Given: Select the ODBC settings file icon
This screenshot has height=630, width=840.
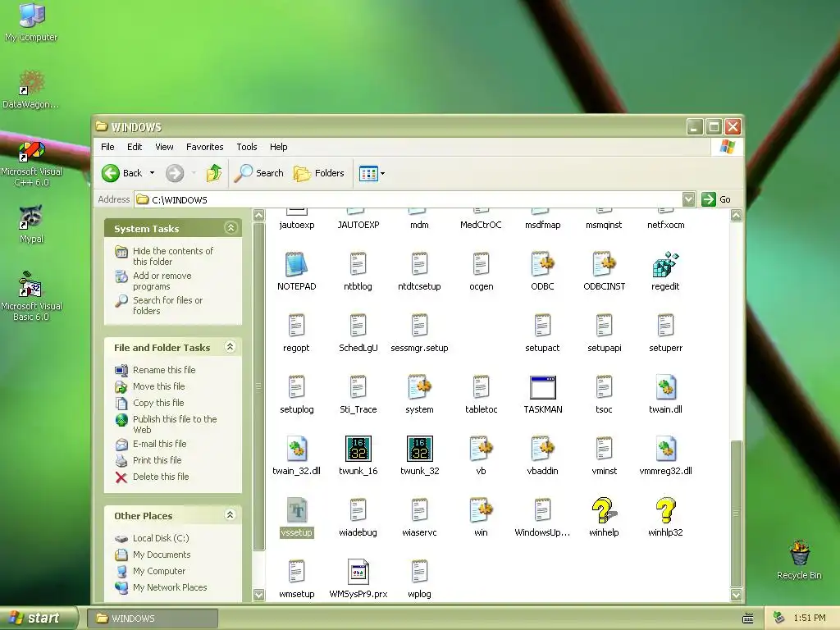Looking at the screenshot, I should (x=543, y=265).
